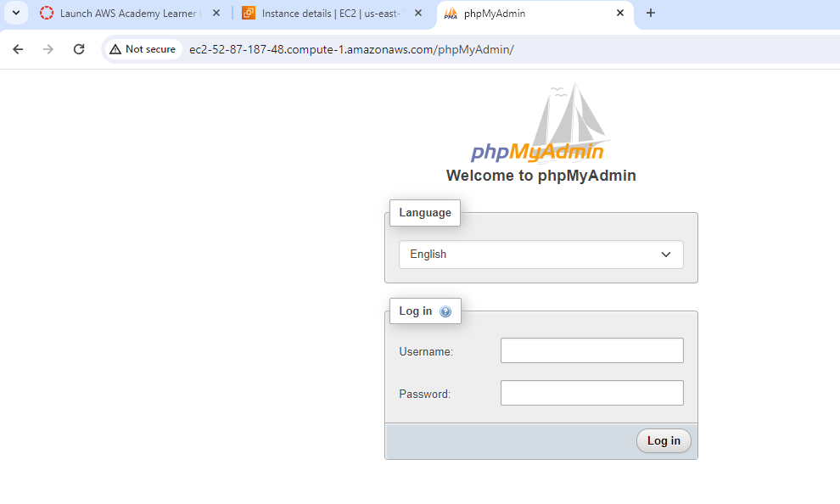This screenshot has height=504, width=840.
Task: Close the AWS Academy Learner tab
Action: coord(216,14)
